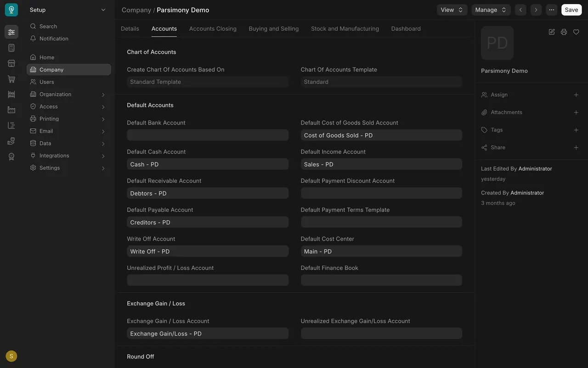Open the Setup sliders icon in the sidebar
Image resolution: width=588 pixels, height=368 pixels.
tap(11, 32)
